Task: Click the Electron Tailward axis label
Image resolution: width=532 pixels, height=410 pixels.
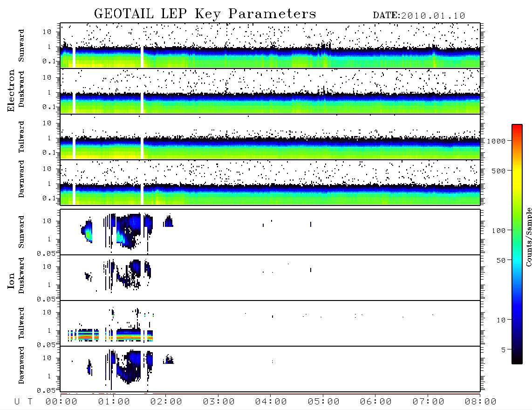Action: click(x=21, y=137)
